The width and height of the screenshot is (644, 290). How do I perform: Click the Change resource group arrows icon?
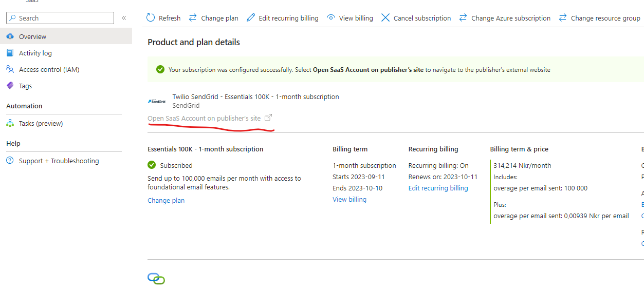pyautogui.click(x=563, y=18)
